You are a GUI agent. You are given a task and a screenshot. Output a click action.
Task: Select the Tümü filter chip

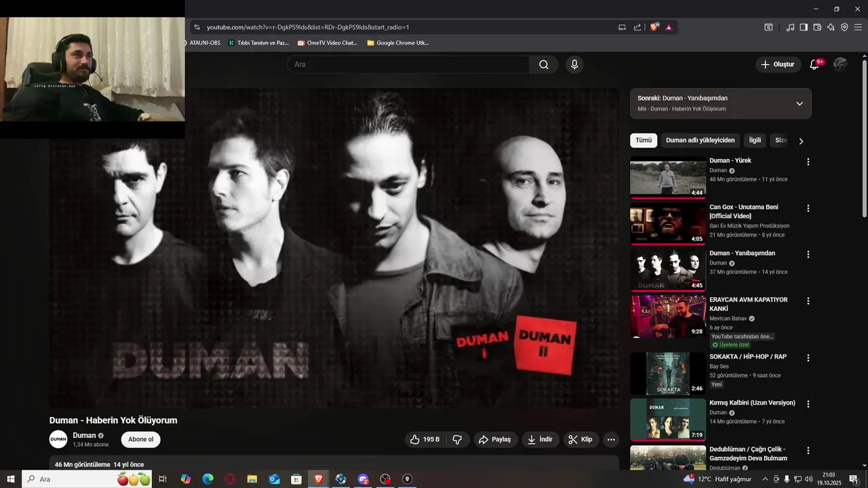(644, 140)
